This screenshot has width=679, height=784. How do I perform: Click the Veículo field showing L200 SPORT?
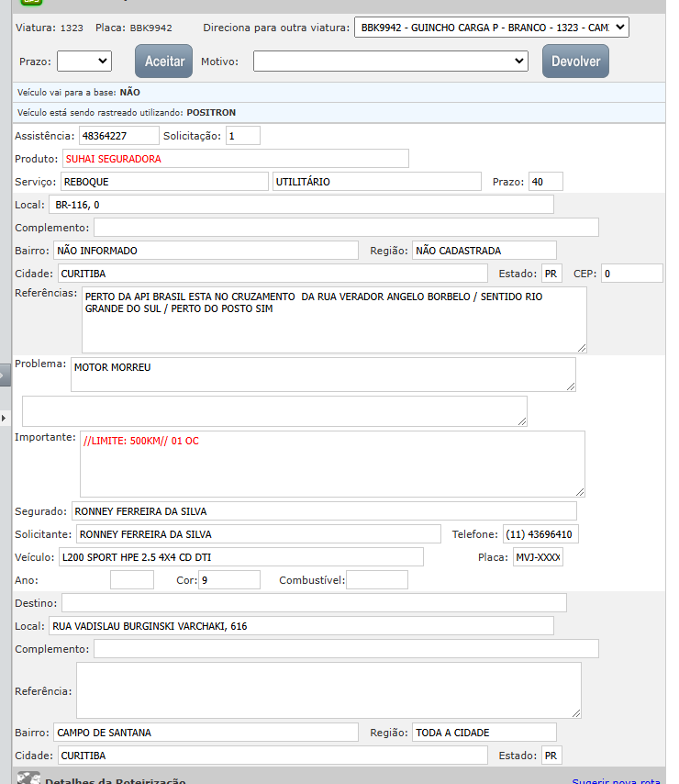click(x=240, y=557)
